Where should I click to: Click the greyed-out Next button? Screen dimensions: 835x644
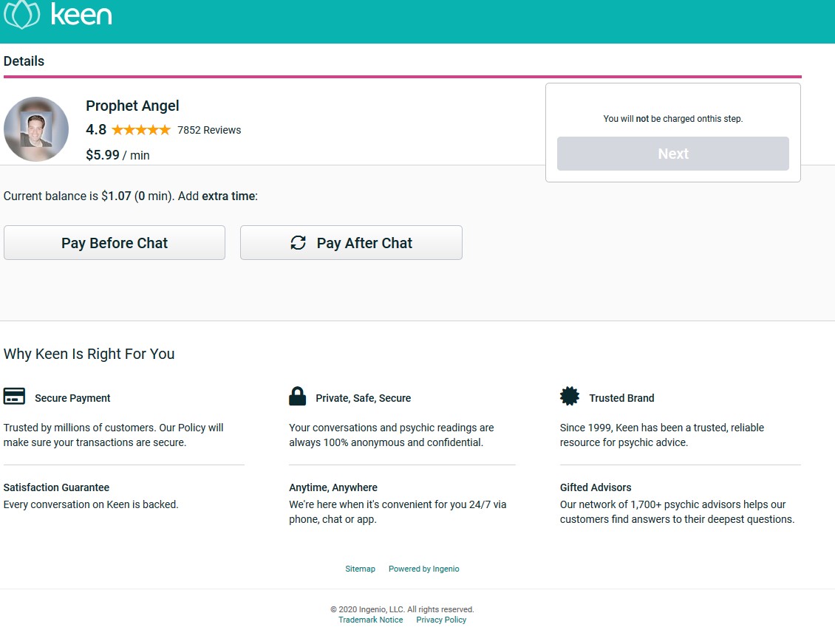coord(672,154)
